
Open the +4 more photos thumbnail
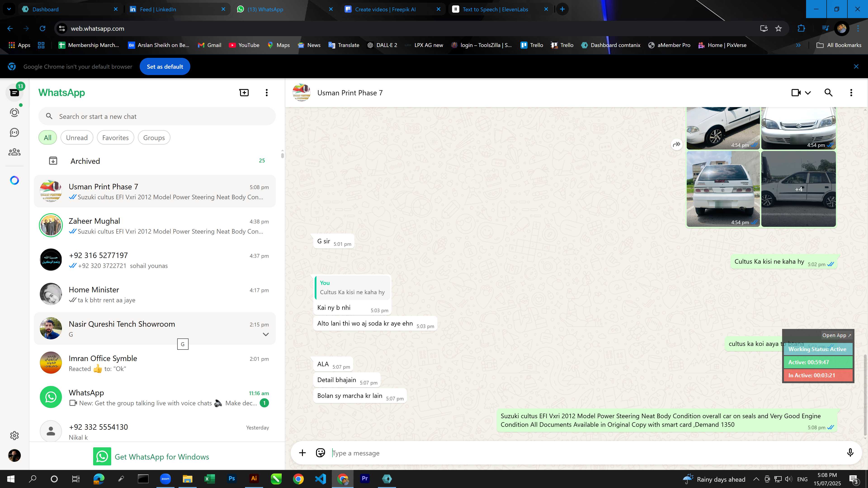click(x=798, y=189)
